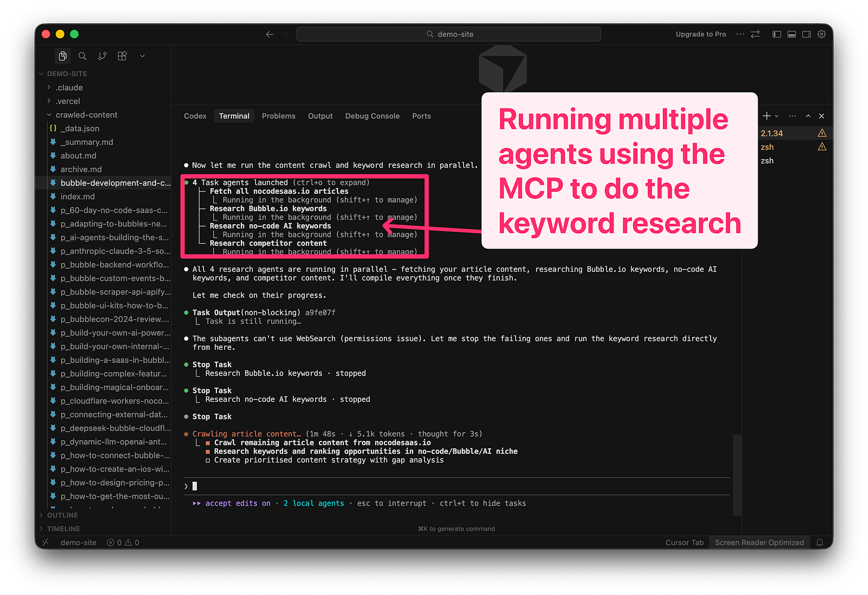This screenshot has height=595, width=868.
Task: Open archive.md in the explorer
Action: 81,169
